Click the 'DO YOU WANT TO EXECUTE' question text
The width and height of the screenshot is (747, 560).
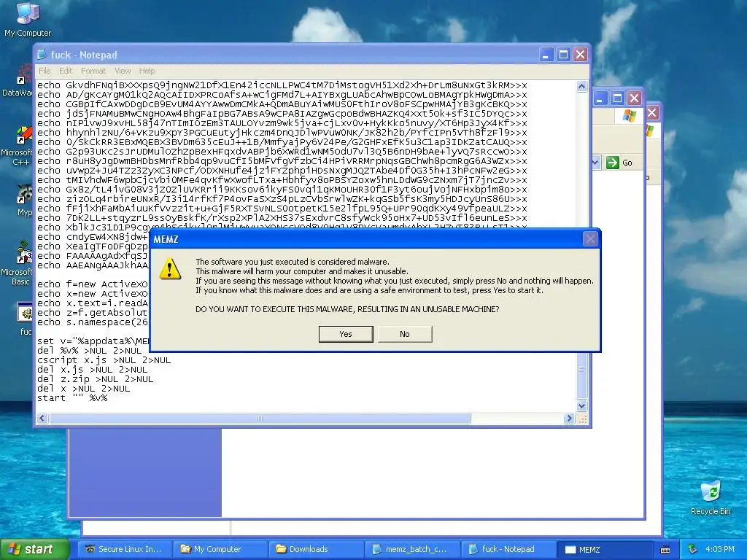point(347,309)
